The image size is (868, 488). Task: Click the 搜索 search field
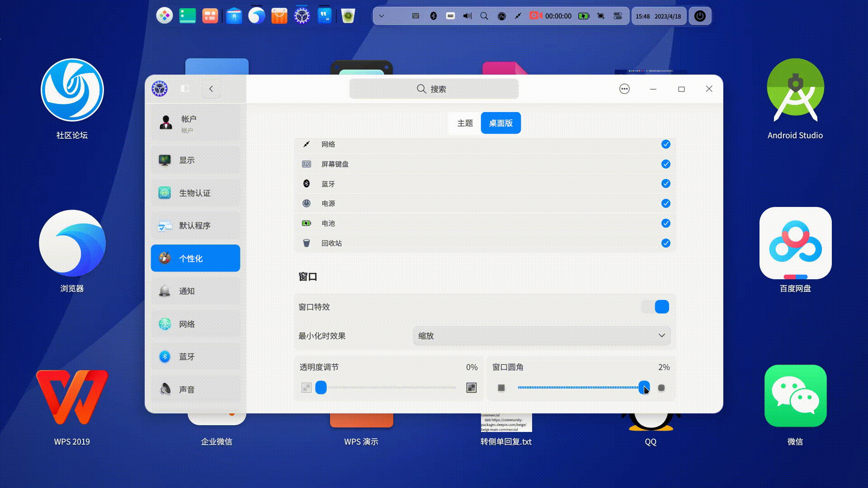[x=434, y=89]
